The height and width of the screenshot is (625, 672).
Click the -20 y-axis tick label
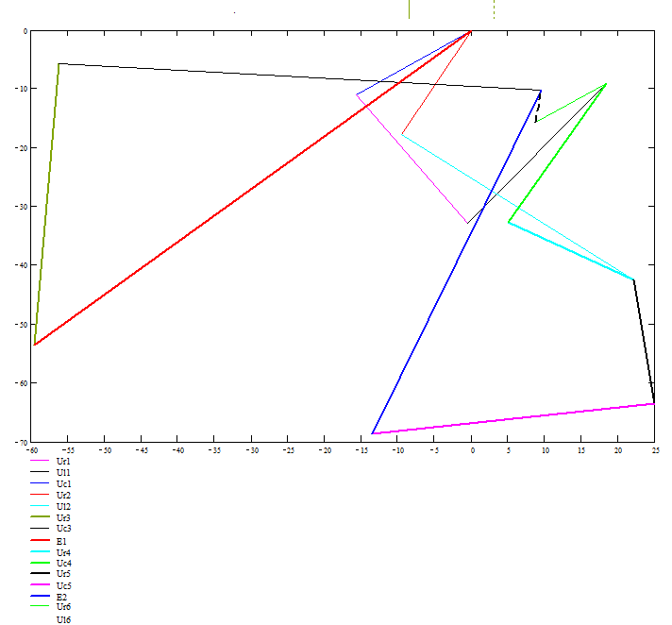(x=21, y=148)
